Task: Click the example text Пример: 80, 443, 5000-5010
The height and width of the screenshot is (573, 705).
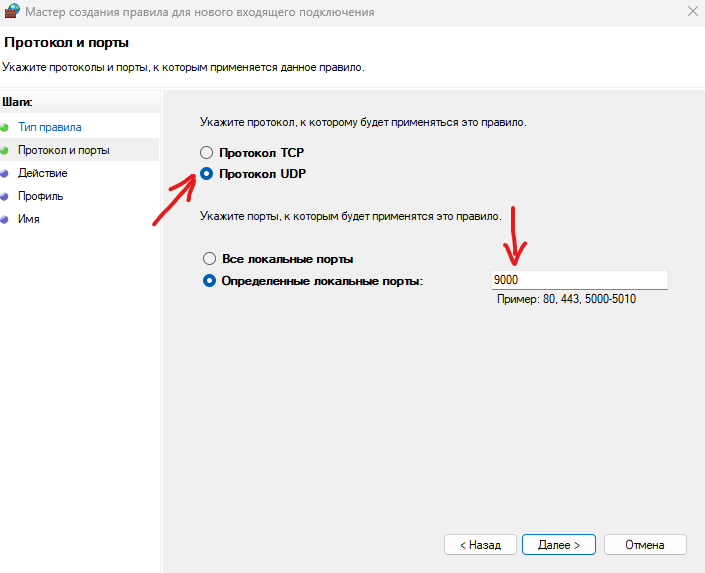Action: (x=566, y=299)
